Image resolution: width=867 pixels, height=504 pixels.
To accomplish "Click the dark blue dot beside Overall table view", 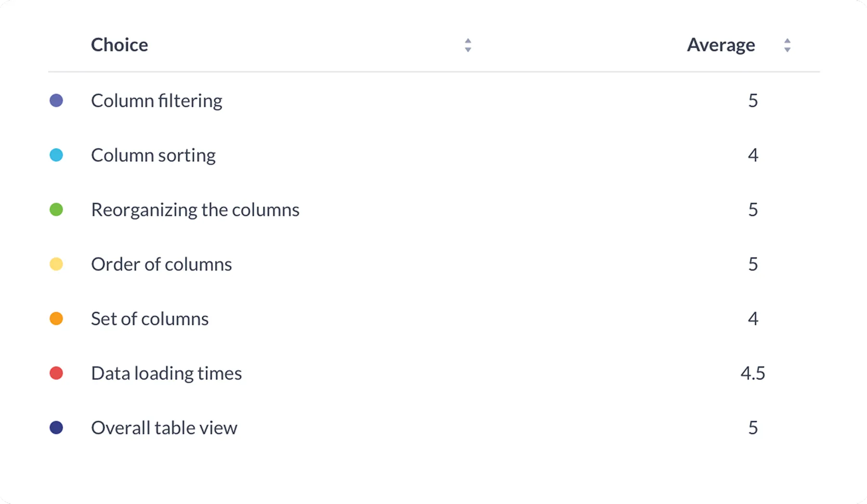I will (56, 427).
